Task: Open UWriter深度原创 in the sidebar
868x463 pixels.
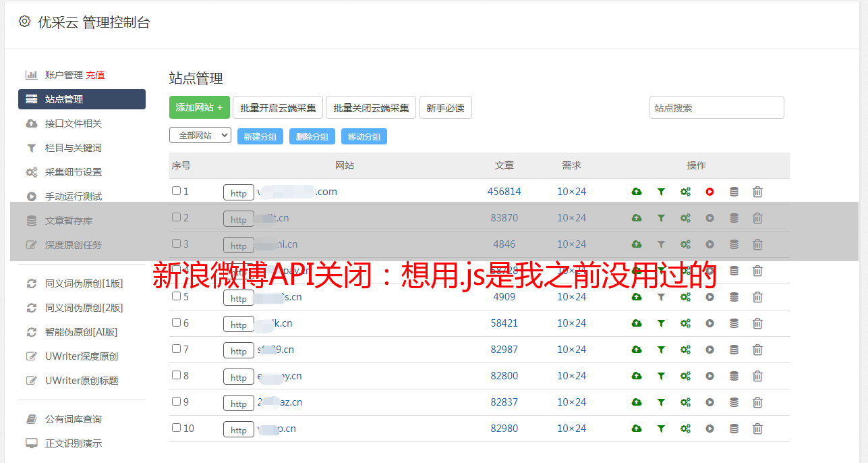Action: click(x=82, y=356)
